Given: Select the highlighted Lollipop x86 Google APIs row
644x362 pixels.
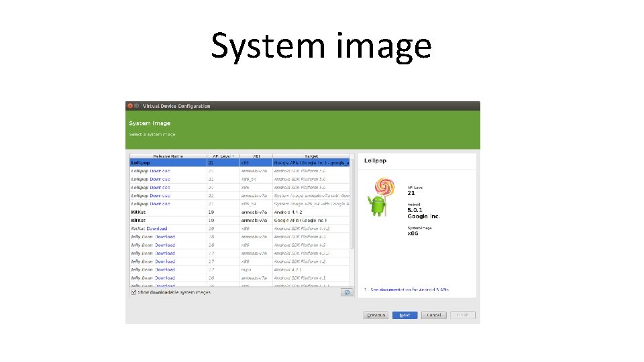Looking at the screenshot, I should (240, 163).
